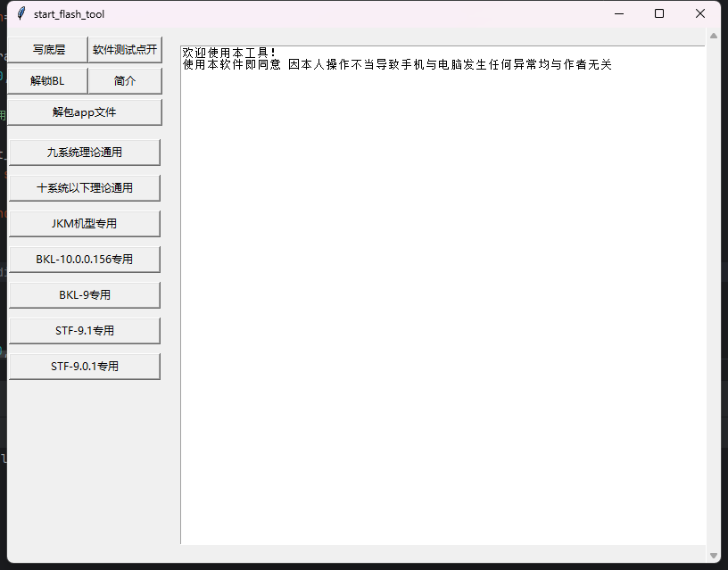Viewport: 728px width, 570px height.
Task: Choose 九系统理论通用 option
Action: 85,153
